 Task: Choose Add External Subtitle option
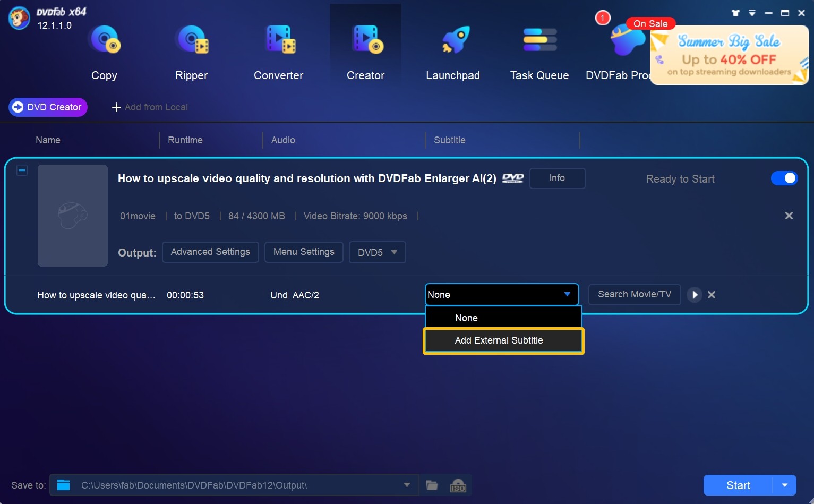coord(503,340)
